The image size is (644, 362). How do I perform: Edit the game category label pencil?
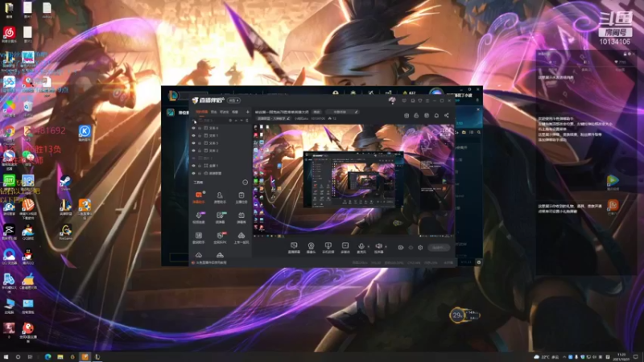pyautogui.click(x=288, y=118)
